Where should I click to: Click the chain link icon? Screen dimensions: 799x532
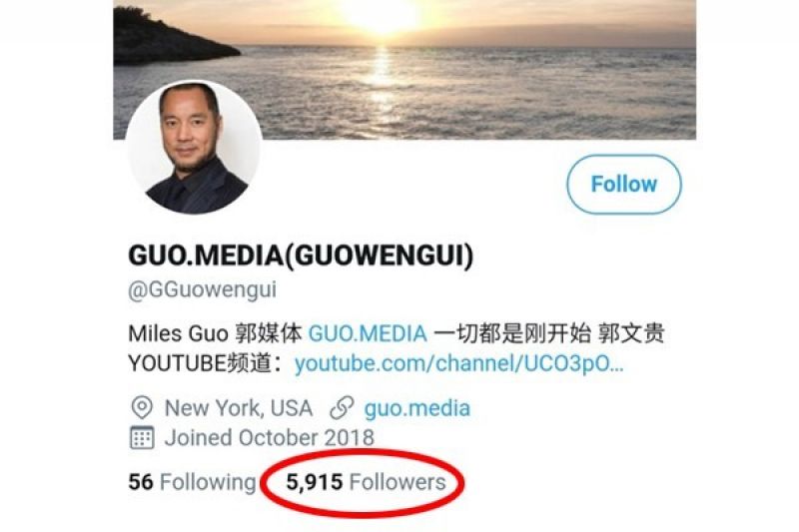point(342,408)
